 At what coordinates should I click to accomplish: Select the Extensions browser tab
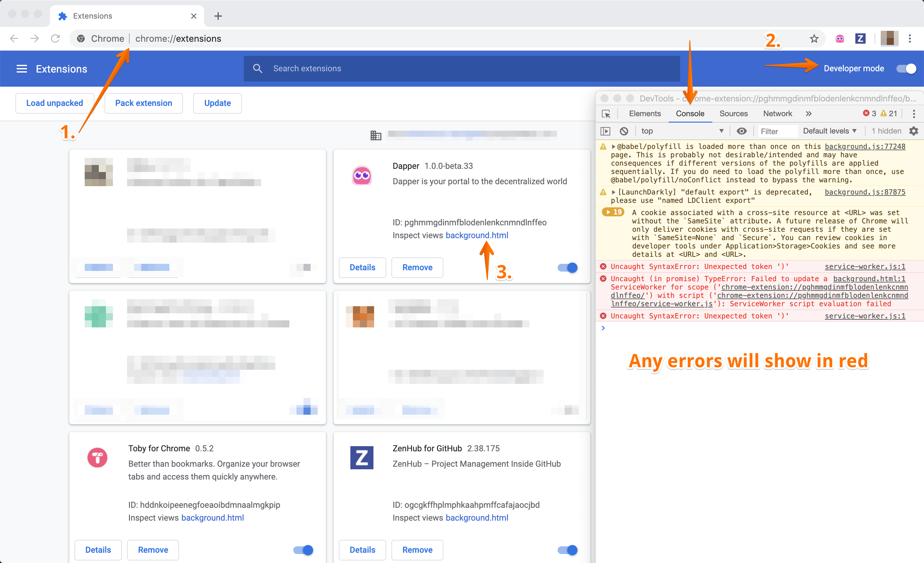(127, 16)
